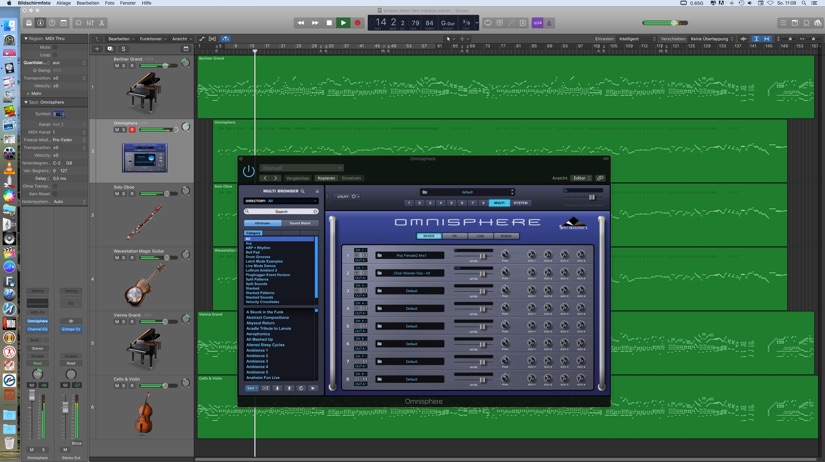The image size is (825, 462).
Task: Click the browser refresh button in footer
Action: [301, 388]
